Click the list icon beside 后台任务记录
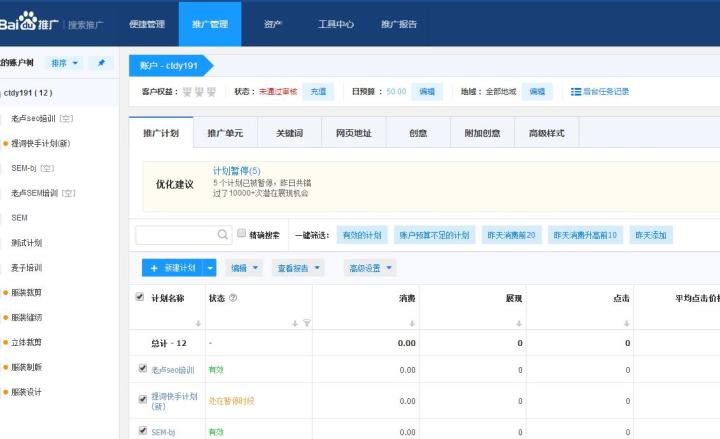Image resolution: width=720 pixels, height=439 pixels. pos(575,92)
